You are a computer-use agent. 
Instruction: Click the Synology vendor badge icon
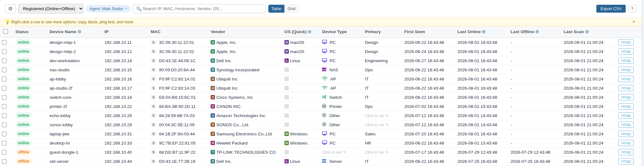[213, 70]
